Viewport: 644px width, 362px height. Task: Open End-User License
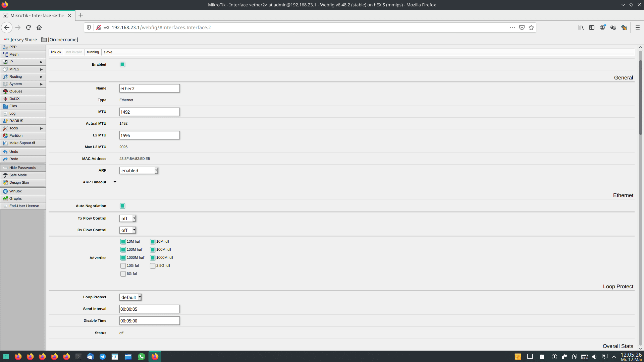tap(23, 206)
